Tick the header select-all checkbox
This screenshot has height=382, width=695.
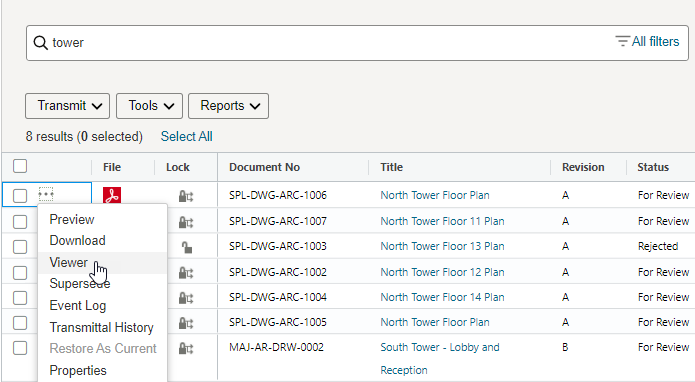point(20,166)
